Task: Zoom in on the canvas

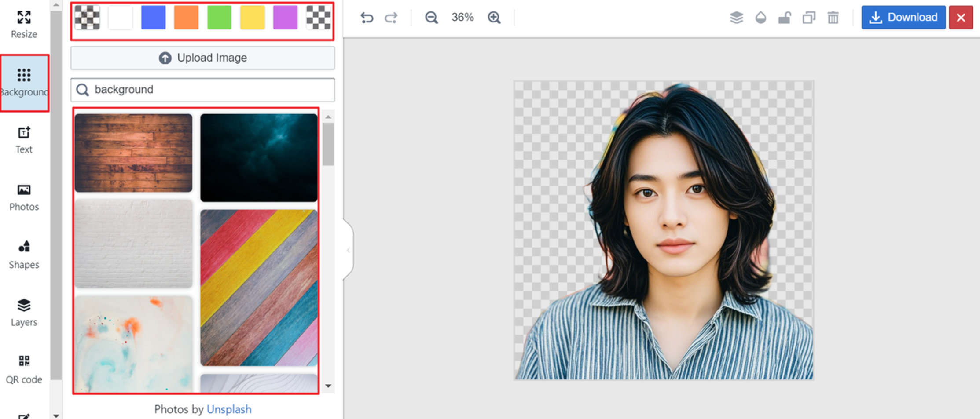Action: tap(494, 18)
